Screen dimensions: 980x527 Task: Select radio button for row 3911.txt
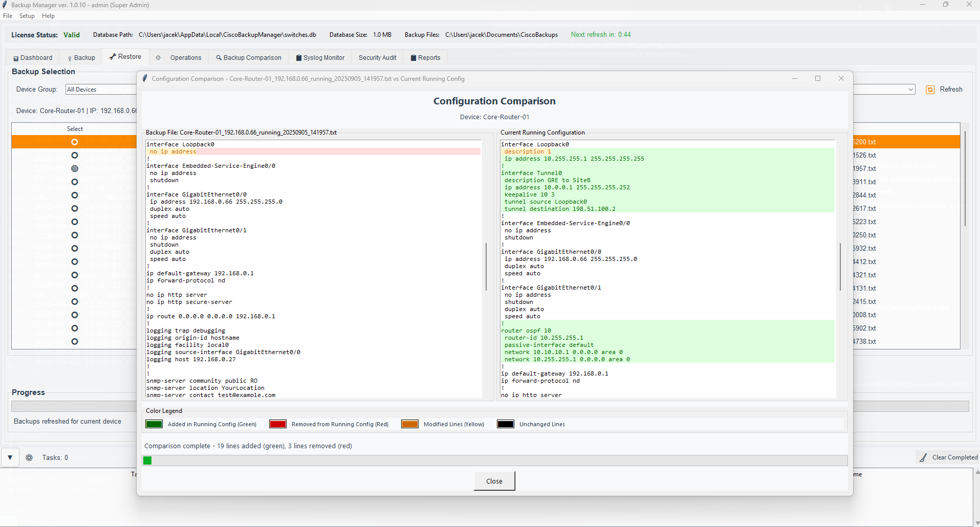coord(75,182)
